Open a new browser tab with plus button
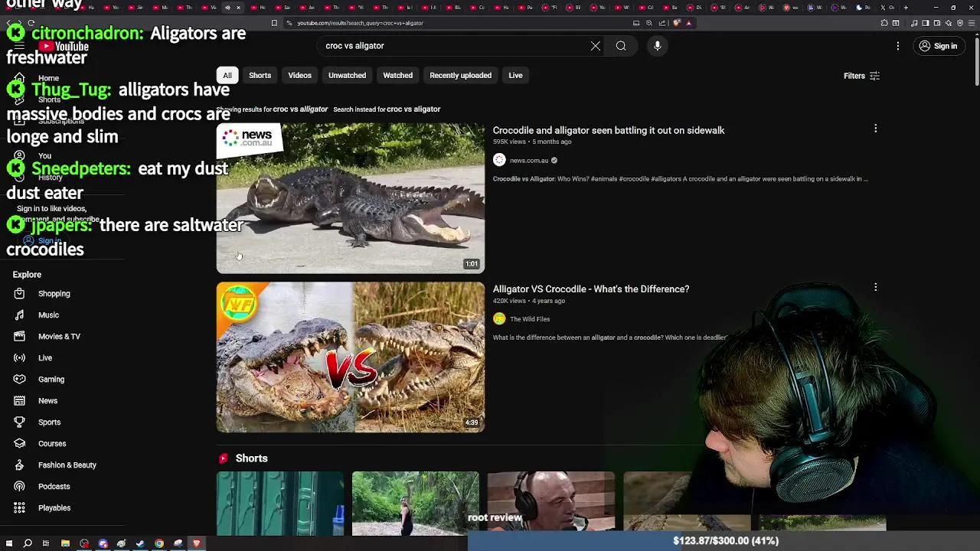This screenshot has width=980, height=551. (906, 8)
